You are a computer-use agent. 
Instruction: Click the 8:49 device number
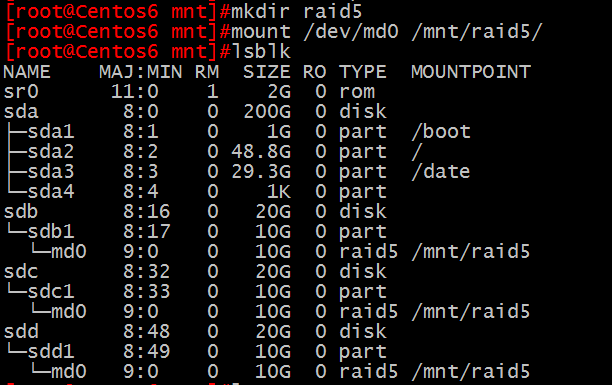point(147,351)
